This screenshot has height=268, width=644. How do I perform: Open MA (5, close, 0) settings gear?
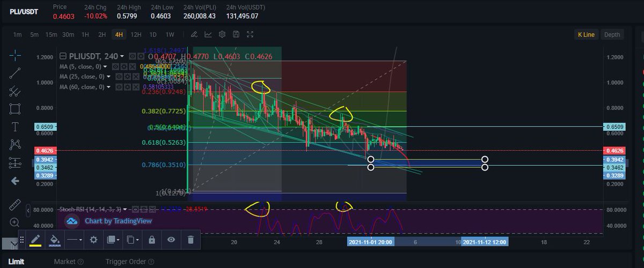(124, 66)
